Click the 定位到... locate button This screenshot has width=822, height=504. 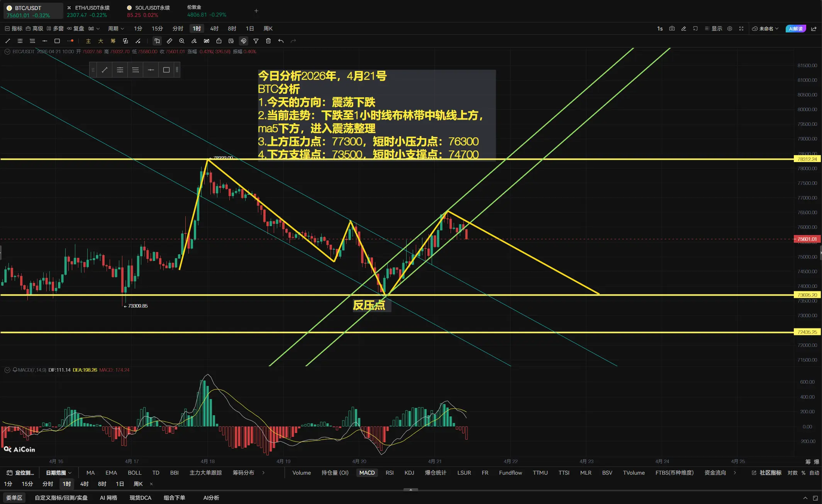[20, 473]
